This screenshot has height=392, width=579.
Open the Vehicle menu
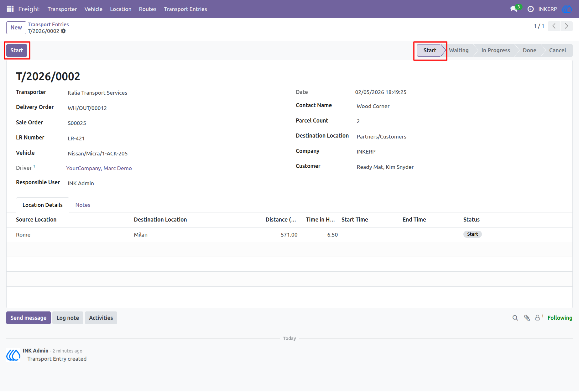click(93, 9)
